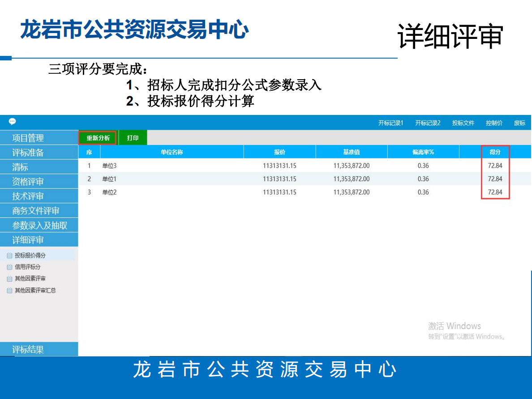Image resolution: width=532 pixels, height=399 pixels.
Task: Select 信用评标分 tree item
Action: pyautogui.click(x=27, y=267)
